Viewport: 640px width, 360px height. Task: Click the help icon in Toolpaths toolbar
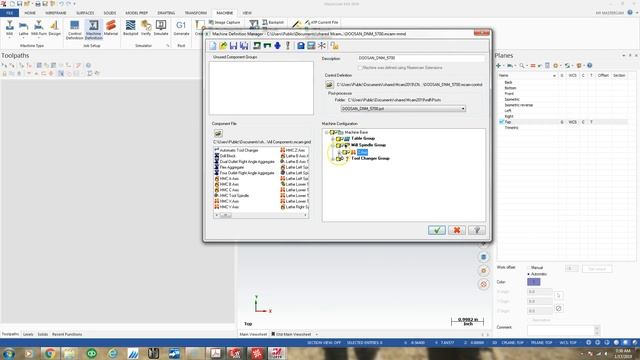tap(89, 65)
